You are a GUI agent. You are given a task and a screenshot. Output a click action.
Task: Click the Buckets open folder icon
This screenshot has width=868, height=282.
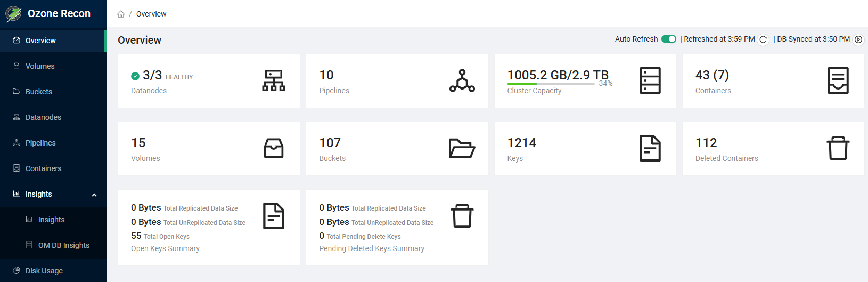[462, 148]
